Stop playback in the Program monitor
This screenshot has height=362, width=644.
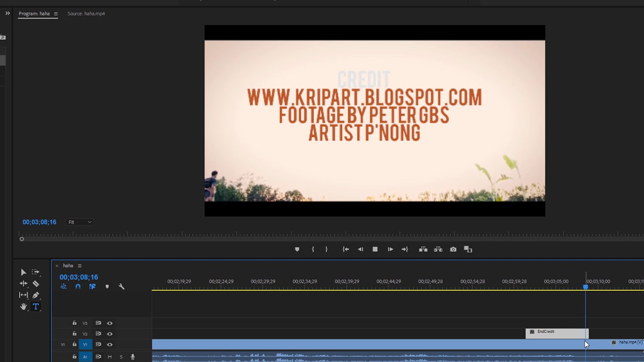point(375,249)
